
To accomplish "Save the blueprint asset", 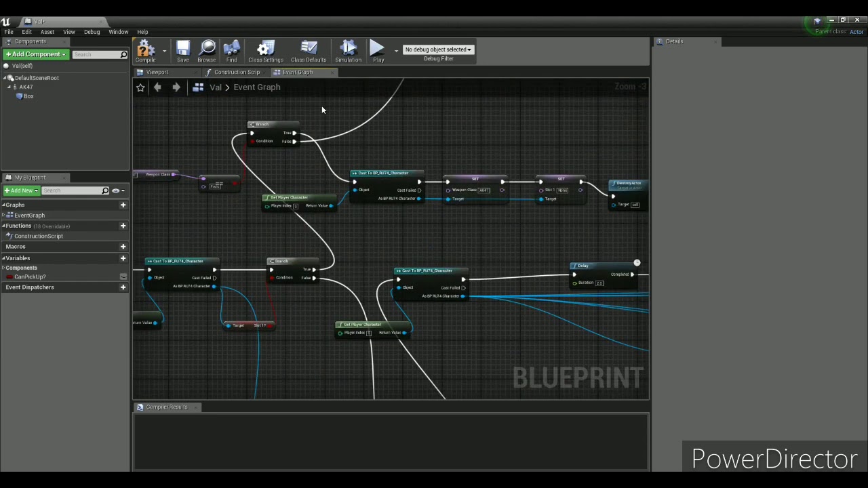I will (183, 51).
